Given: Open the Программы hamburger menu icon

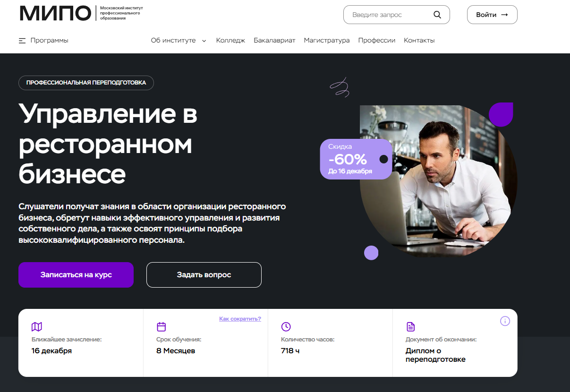Looking at the screenshot, I should (22, 41).
